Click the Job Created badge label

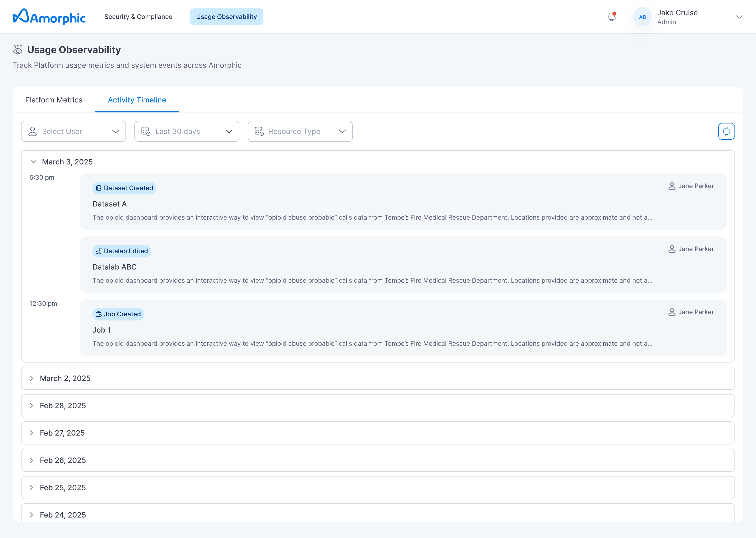[123, 314]
